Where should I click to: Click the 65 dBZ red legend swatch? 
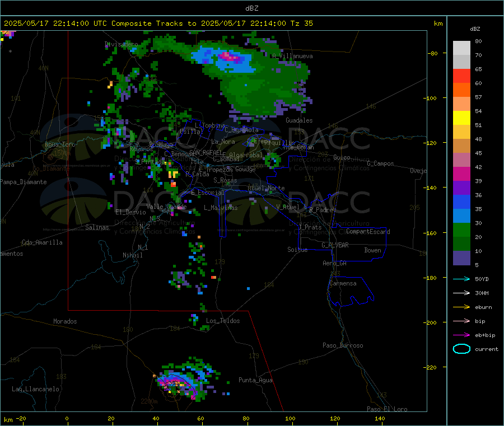tap(461, 76)
